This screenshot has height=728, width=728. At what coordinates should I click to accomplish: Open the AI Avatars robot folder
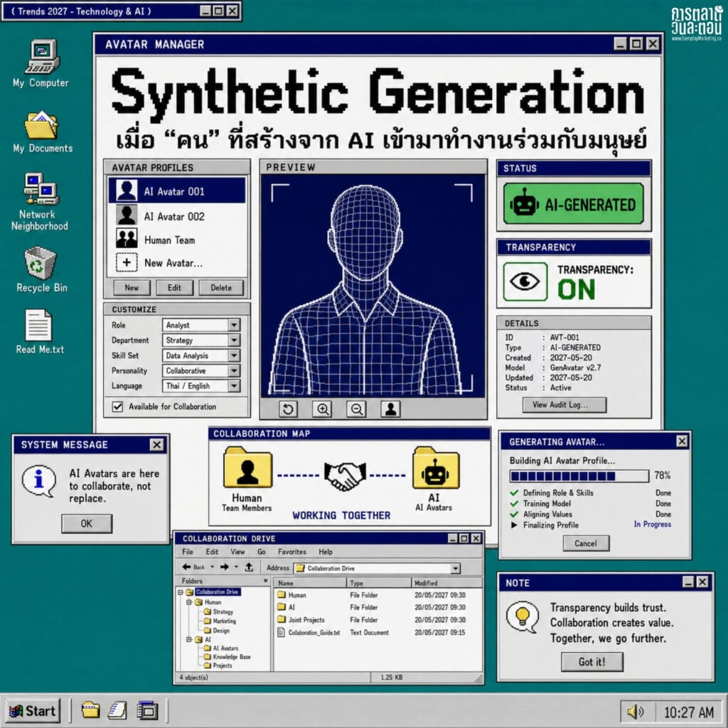pos(435,469)
